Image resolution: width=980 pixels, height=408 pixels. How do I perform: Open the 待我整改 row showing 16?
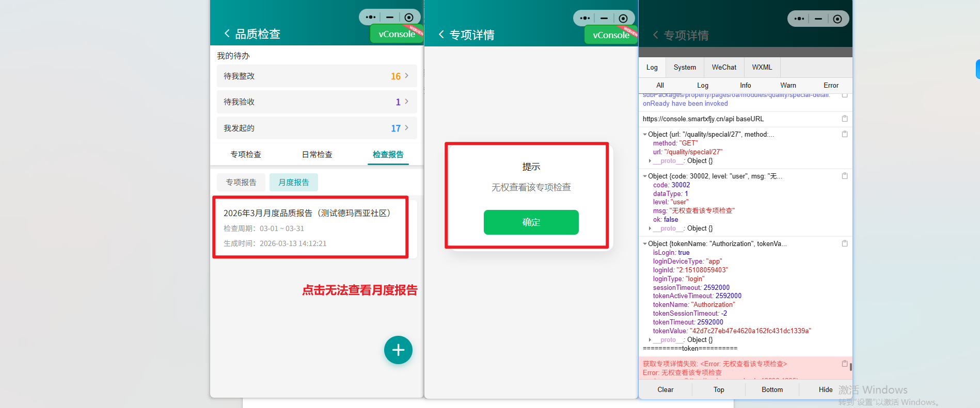tap(317, 76)
